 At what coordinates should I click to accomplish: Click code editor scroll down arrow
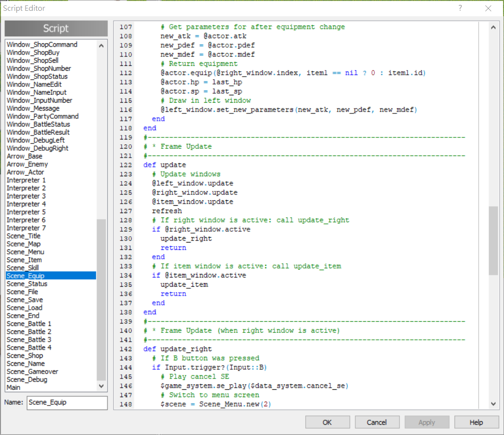click(x=493, y=404)
